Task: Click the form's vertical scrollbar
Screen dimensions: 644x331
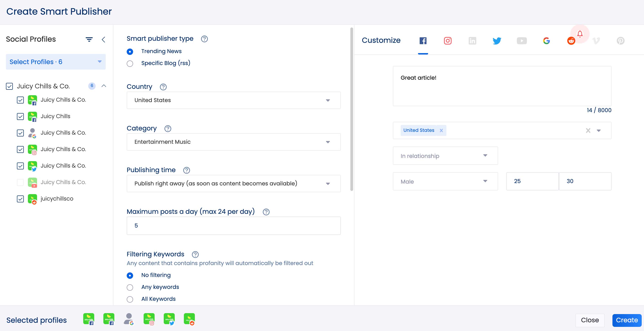Action: pos(352,109)
